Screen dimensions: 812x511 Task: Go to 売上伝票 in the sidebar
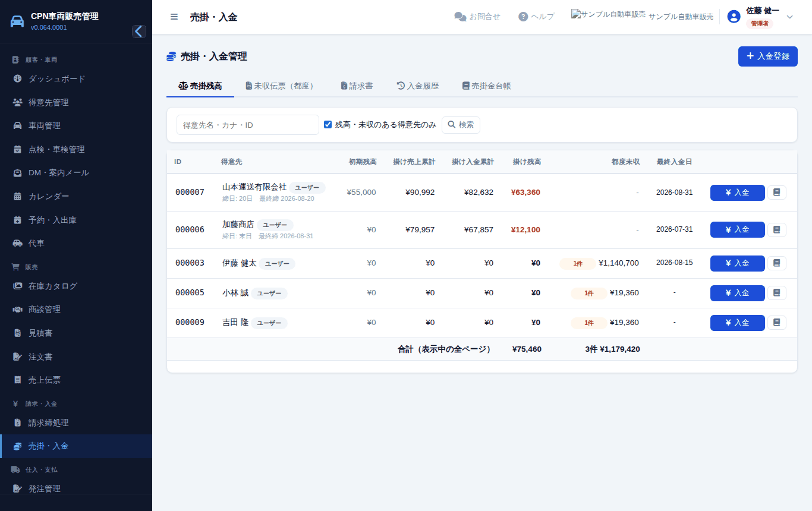coord(76,380)
